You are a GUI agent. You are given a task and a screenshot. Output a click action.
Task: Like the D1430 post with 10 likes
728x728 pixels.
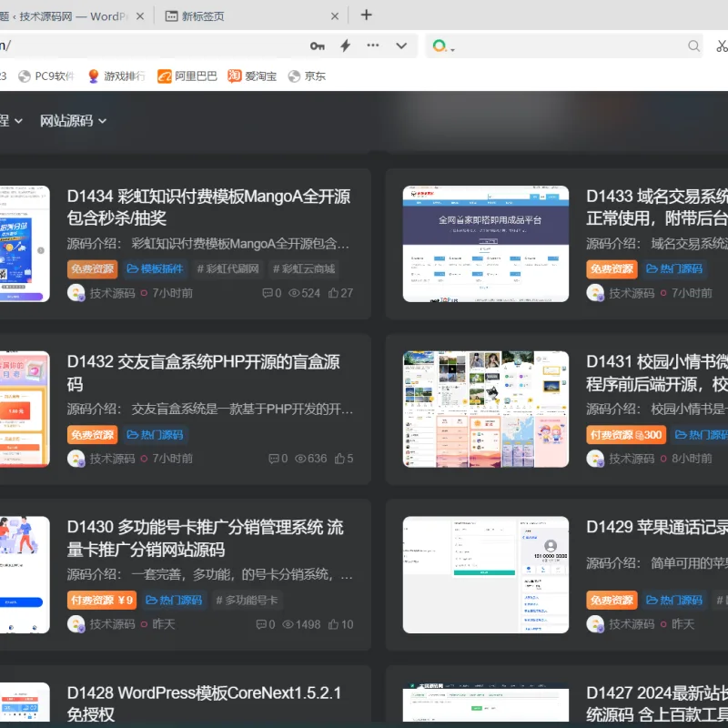tap(340, 624)
